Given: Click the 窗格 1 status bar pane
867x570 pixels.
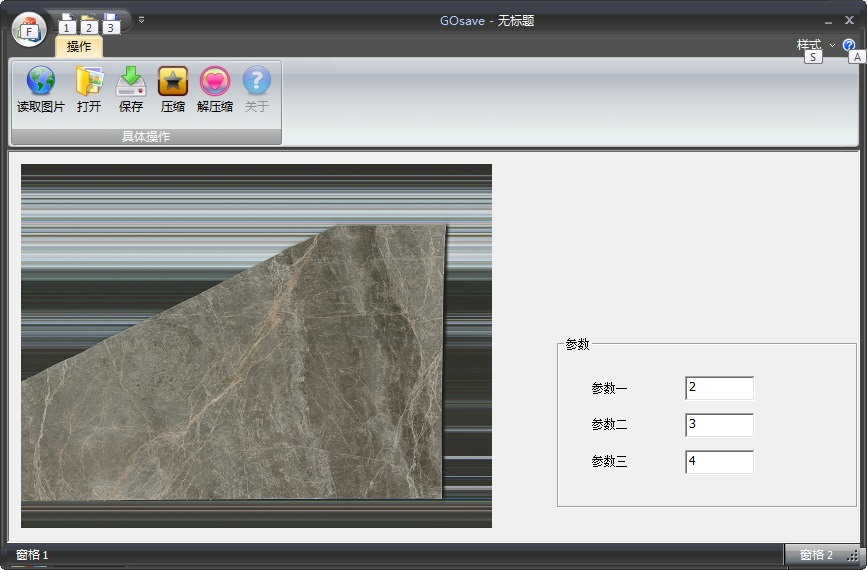Looking at the screenshot, I should coord(32,555).
